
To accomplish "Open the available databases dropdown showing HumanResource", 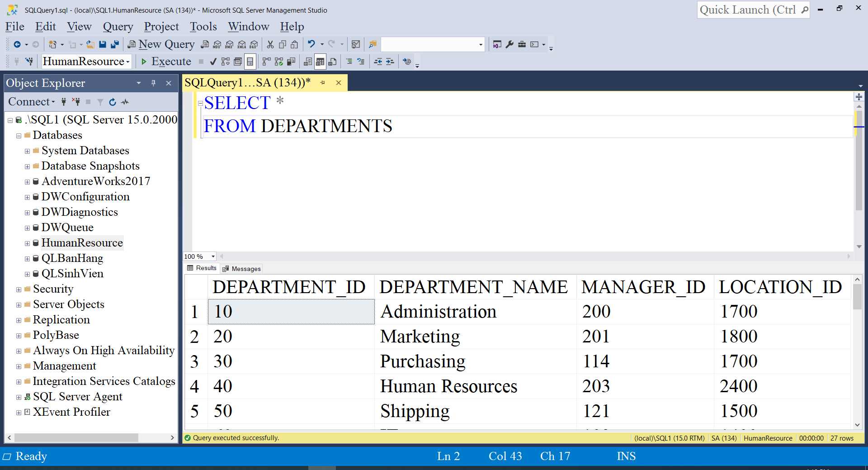I will [x=128, y=62].
